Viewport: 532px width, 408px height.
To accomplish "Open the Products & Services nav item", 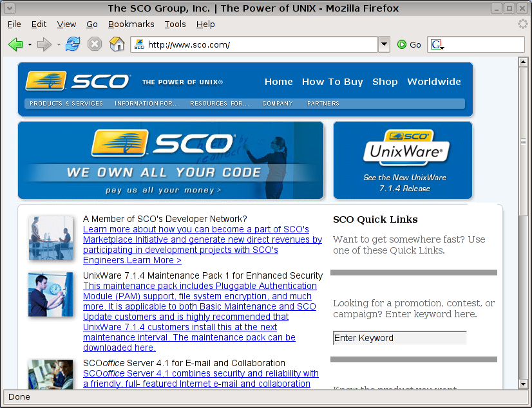I will point(66,104).
